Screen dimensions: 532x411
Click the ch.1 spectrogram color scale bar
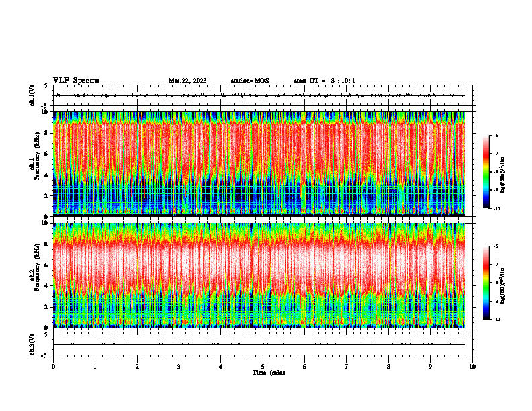click(x=486, y=172)
